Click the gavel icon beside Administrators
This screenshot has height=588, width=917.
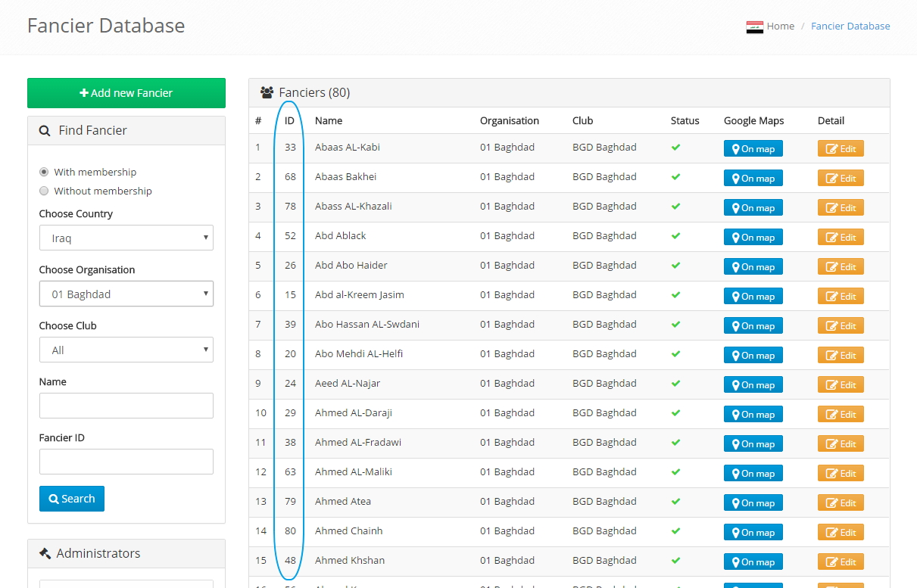click(45, 553)
